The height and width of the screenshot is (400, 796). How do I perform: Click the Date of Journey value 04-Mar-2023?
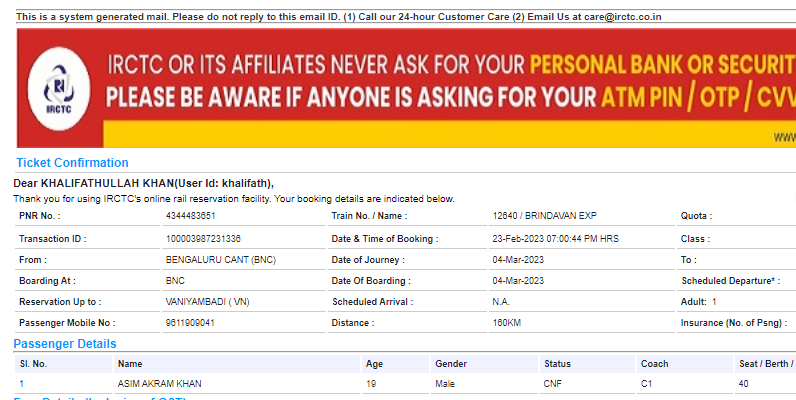(518, 260)
